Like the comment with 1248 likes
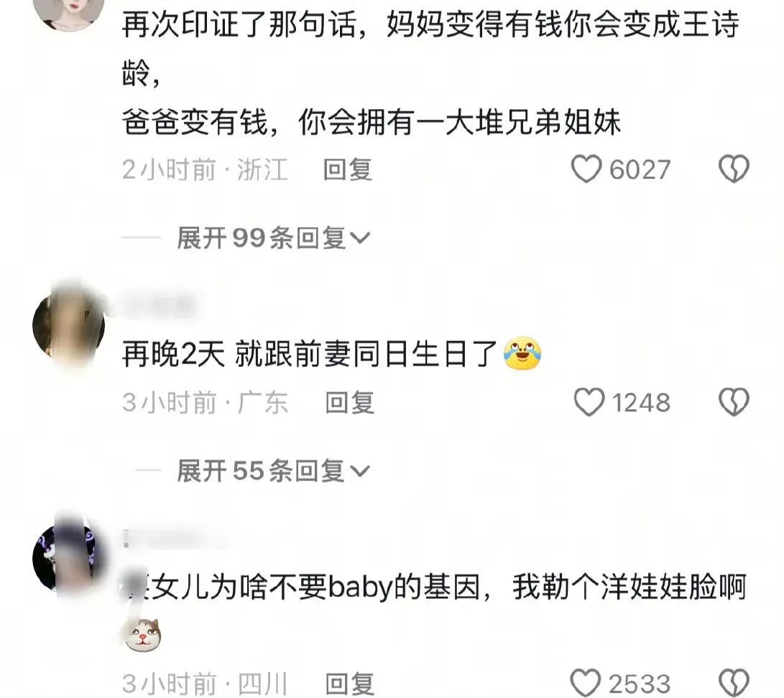Viewport: 784px width, 698px height. [x=589, y=401]
